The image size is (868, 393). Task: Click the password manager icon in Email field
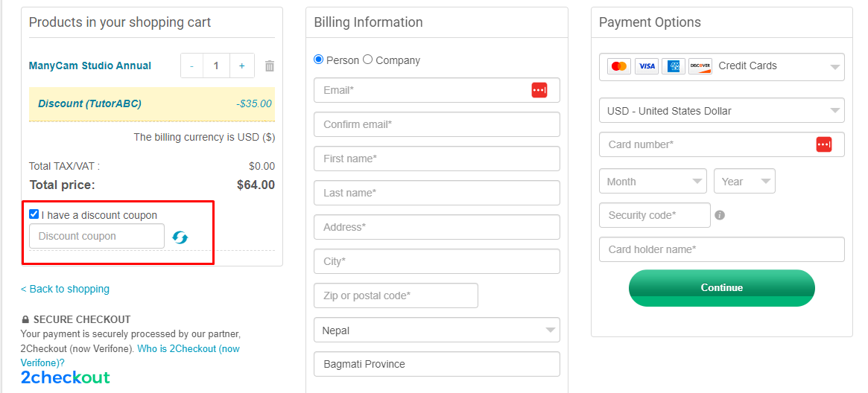pyautogui.click(x=539, y=90)
